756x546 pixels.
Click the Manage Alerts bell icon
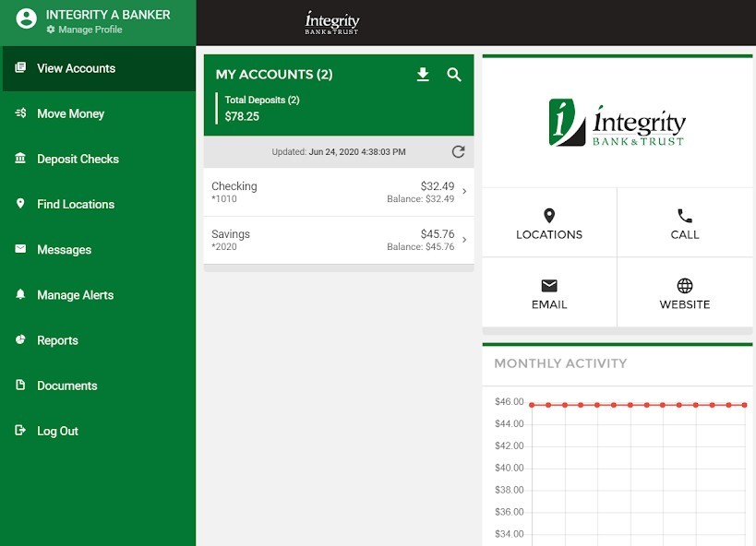20,294
